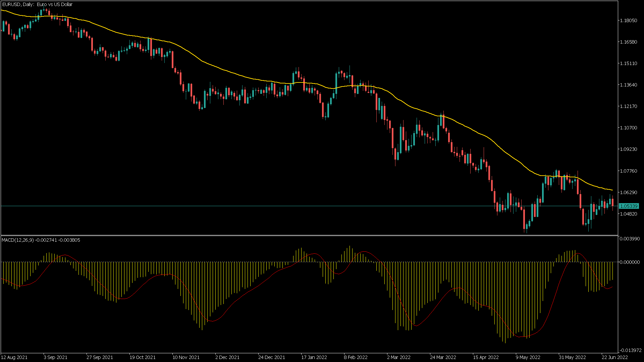Click price level 1.12170 on axis

pyautogui.click(x=628, y=106)
